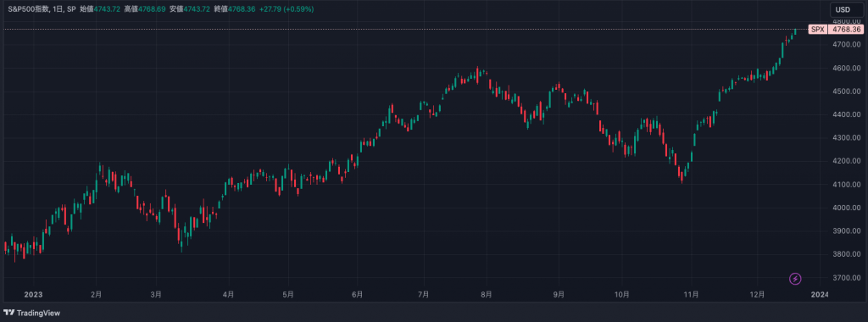Click the 4100.00 price axis label
Screen dimensions: 868x322
tap(847, 184)
